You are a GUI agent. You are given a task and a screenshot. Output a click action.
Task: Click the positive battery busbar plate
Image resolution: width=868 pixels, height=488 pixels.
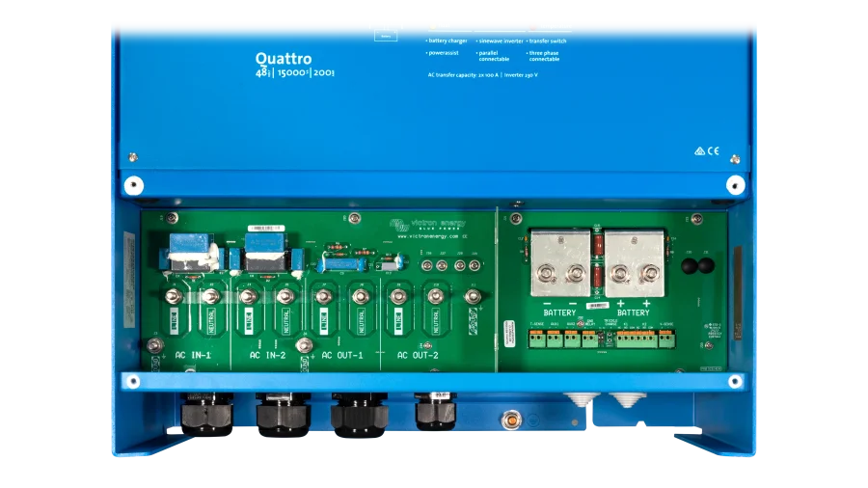click(x=635, y=263)
